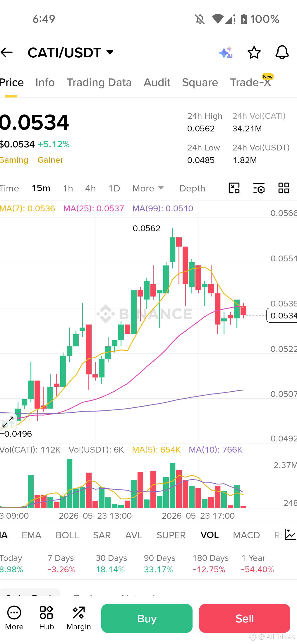Screen dimensions: 297x644
Task: Tap the green Buy button
Action: click(147, 618)
